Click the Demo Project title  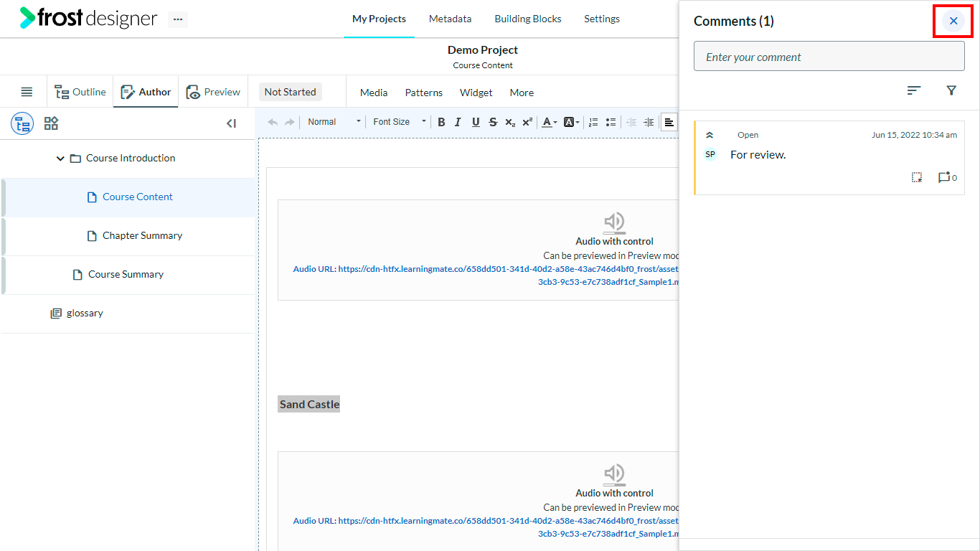pos(483,50)
